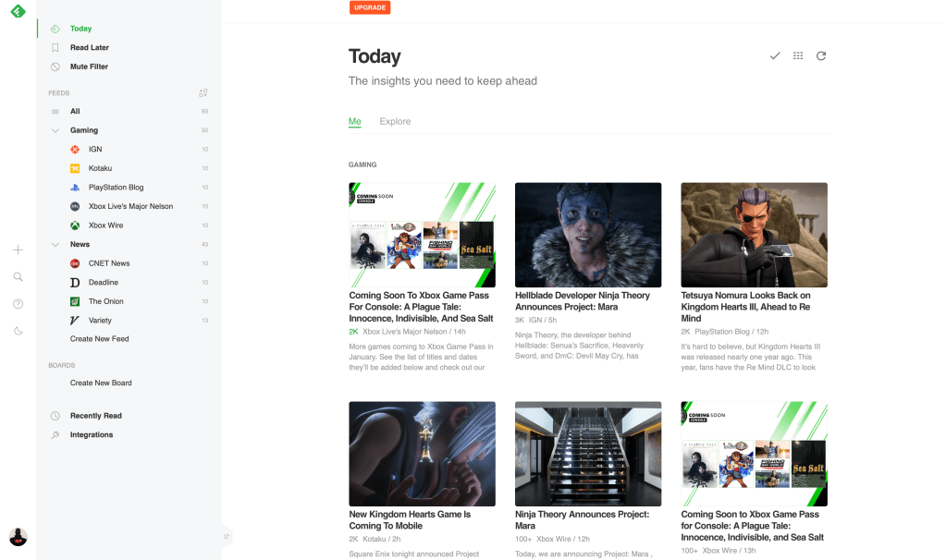Image resolution: width=946 pixels, height=560 pixels.
Task: Click the Feedly logo icon
Action: click(18, 12)
